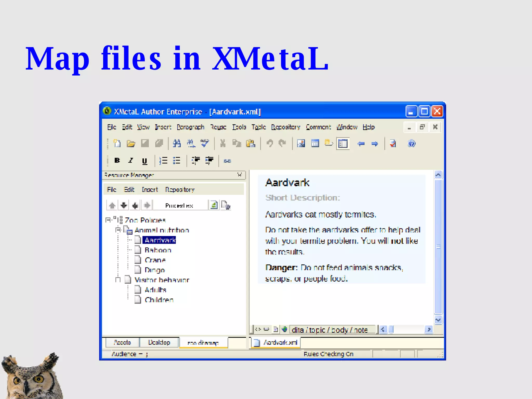This screenshot has height=399, width=532.
Task: Toggle Bold formatting
Action: pyautogui.click(x=117, y=161)
